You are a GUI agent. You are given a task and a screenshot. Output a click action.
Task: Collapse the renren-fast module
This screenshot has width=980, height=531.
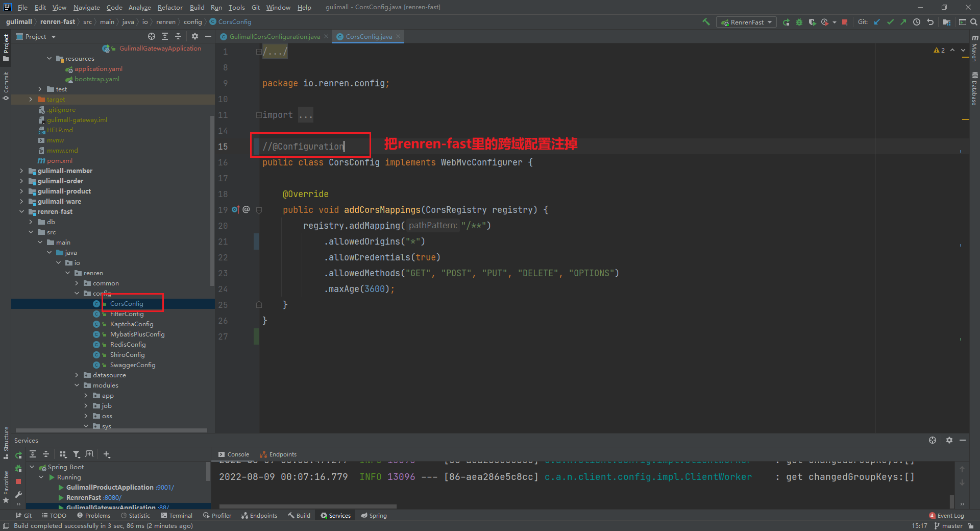21,211
